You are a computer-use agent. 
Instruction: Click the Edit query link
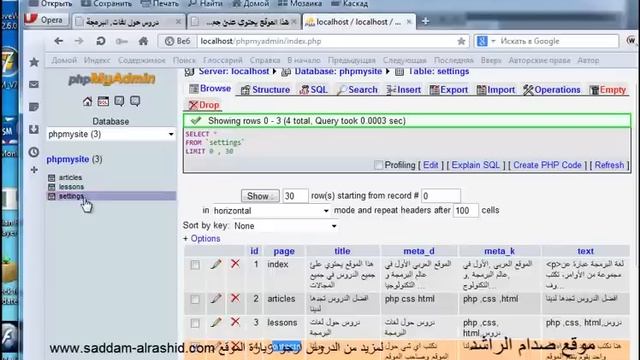click(x=431, y=165)
